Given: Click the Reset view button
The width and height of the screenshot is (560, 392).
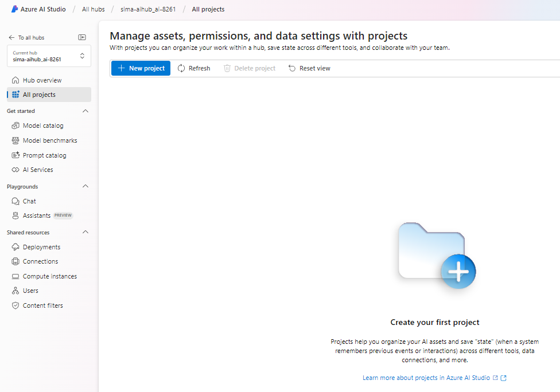Looking at the screenshot, I should pos(309,68).
